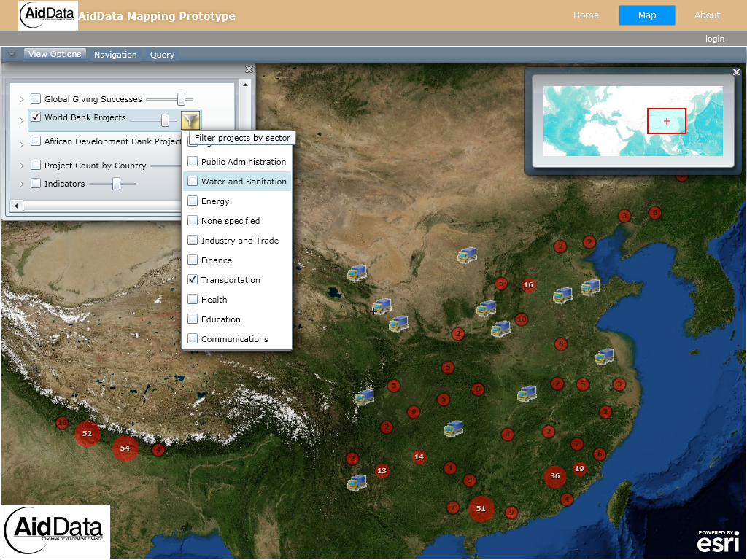Image resolution: width=747 pixels, height=560 pixels.
Task: Check the Education sector filter
Action: click(193, 319)
